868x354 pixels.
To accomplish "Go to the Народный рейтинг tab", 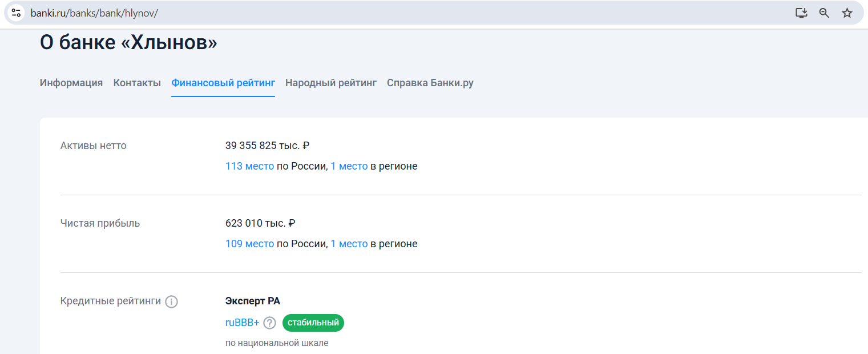I will [331, 83].
